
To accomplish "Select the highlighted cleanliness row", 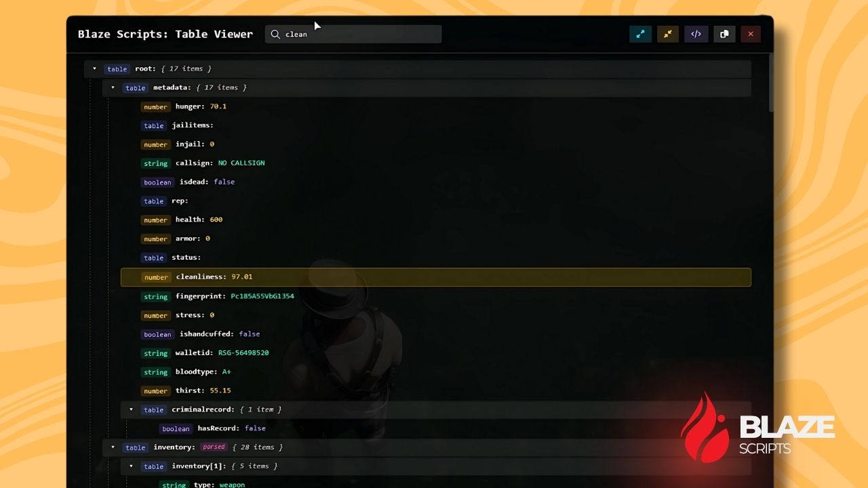I will (x=436, y=277).
